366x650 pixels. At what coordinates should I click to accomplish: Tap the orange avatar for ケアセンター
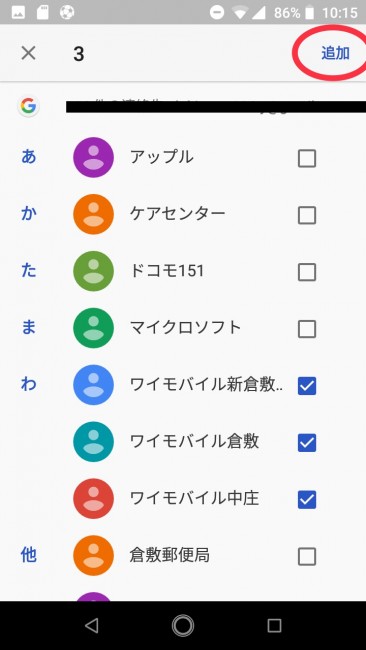[x=93, y=214]
